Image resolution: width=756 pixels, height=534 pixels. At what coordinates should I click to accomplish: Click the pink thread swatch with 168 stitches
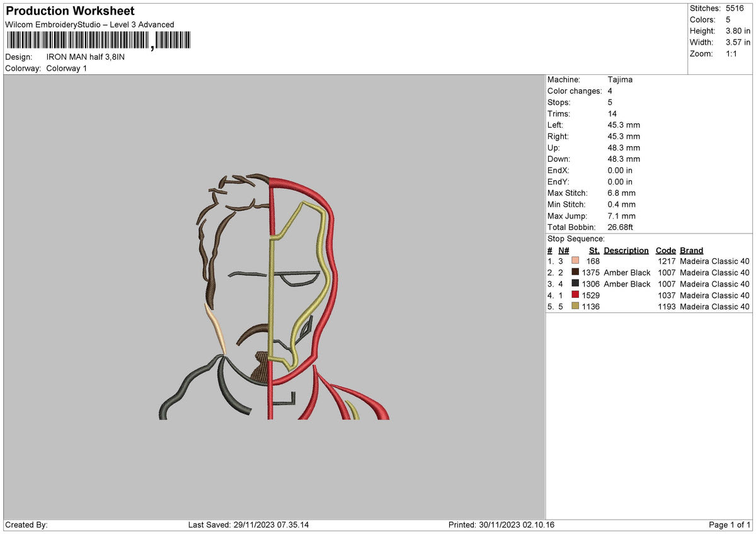click(x=575, y=261)
